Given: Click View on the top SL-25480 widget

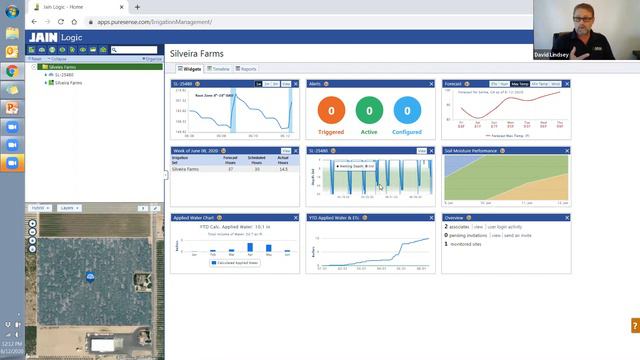Looking at the screenshot, I should pyautogui.click(x=286, y=84).
